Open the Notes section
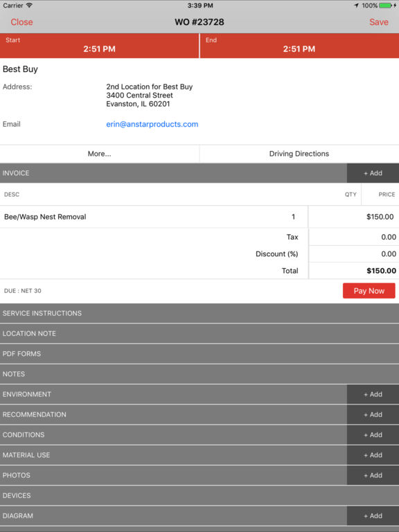The image size is (399, 532). pyautogui.click(x=199, y=374)
